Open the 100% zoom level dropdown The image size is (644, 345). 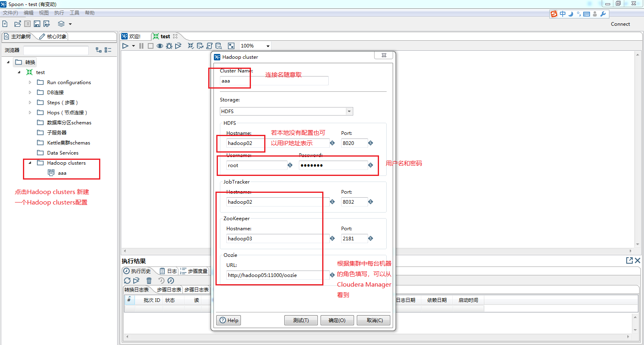268,46
